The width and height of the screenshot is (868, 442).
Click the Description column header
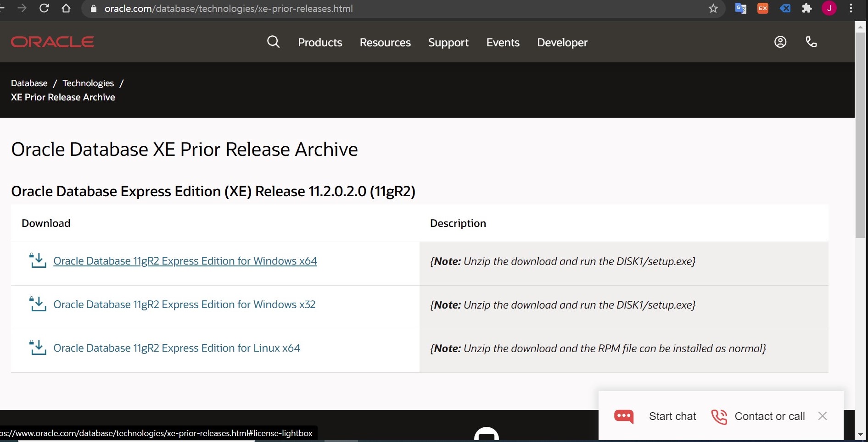coord(458,223)
